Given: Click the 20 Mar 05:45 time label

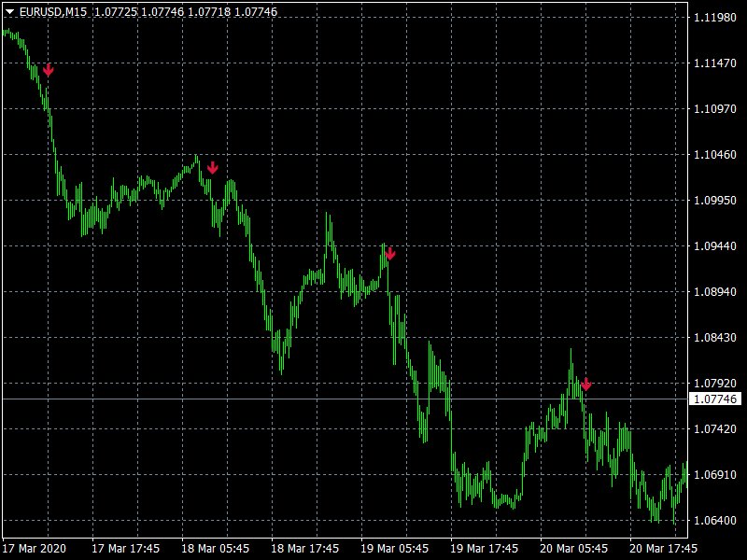Looking at the screenshot, I should coord(573,549).
